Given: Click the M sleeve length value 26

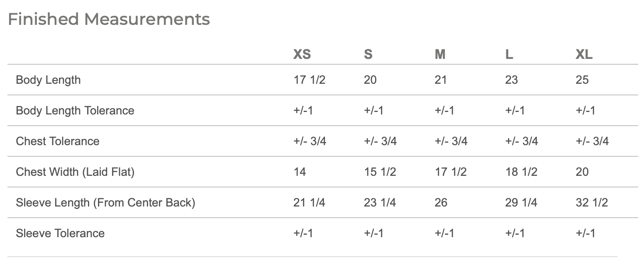Looking at the screenshot, I should click(441, 202).
